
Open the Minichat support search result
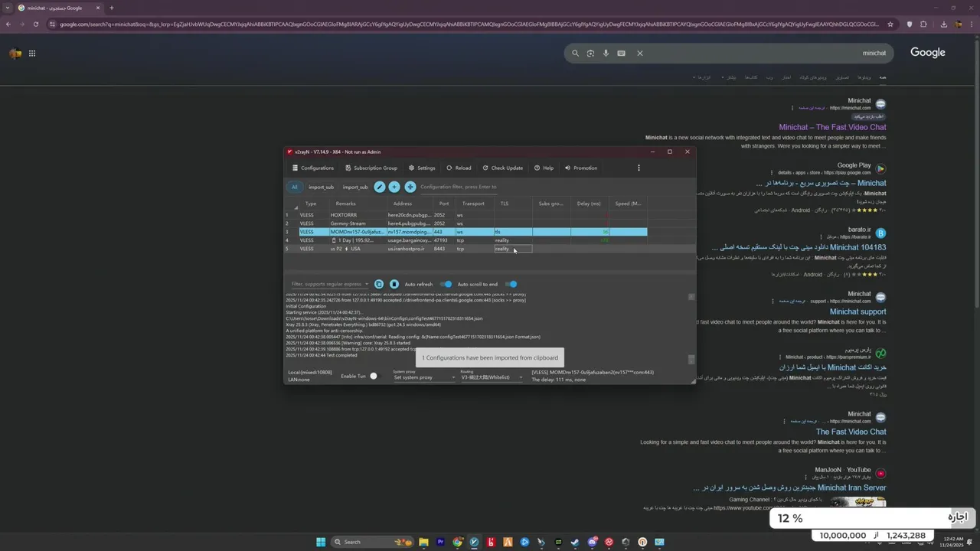[857, 311]
